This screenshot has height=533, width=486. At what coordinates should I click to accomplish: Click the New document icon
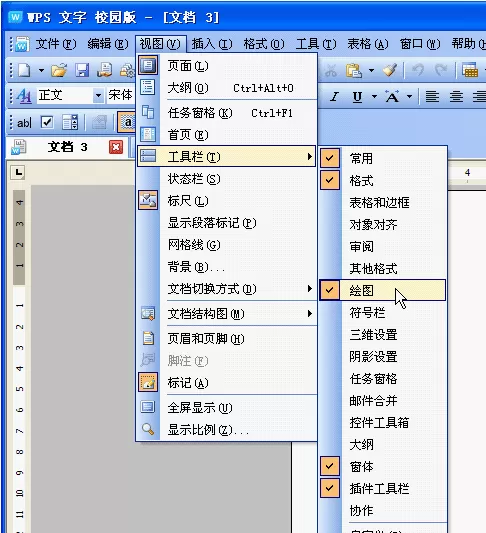click(x=24, y=70)
